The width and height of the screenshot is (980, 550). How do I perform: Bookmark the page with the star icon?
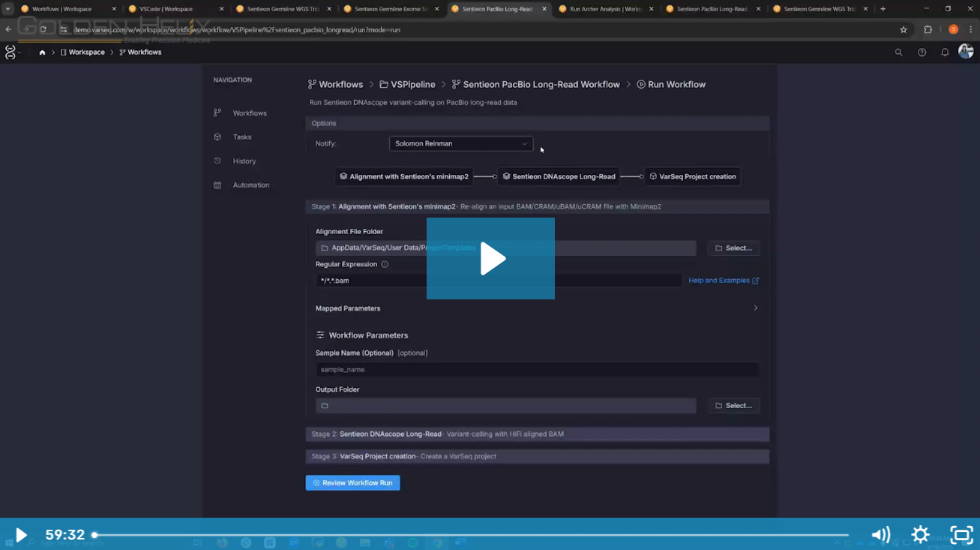[x=904, y=29]
